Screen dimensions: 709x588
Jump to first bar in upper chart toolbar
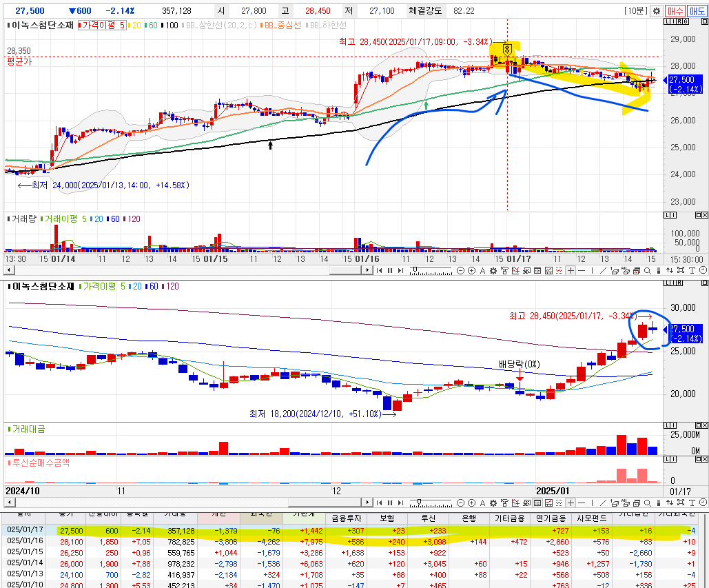[380, 270]
